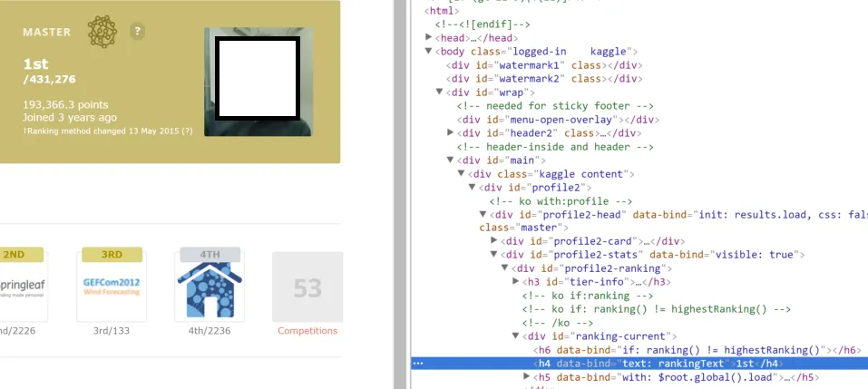Open the blue house 4th place competition

point(210,285)
